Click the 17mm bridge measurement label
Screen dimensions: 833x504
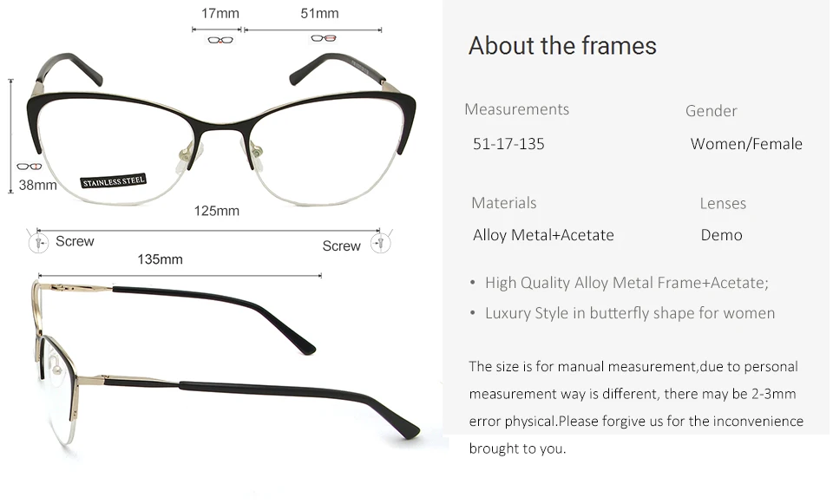click(x=220, y=13)
